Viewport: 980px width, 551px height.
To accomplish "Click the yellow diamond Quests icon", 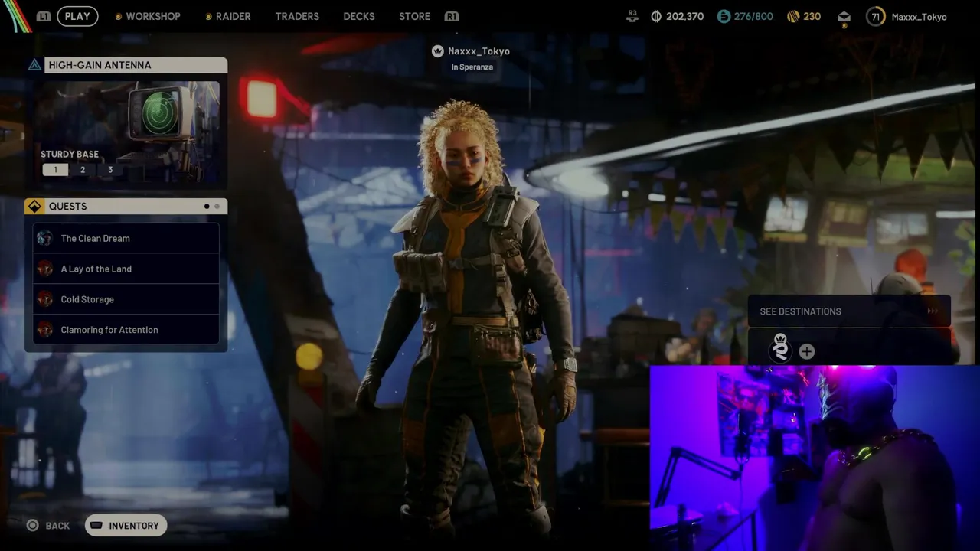I will (x=34, y=206).
